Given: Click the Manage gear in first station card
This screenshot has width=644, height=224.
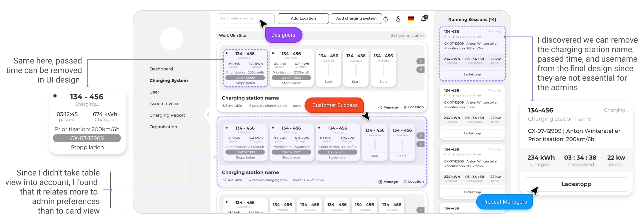Looking at the screenshot, I should click(380, 107).
